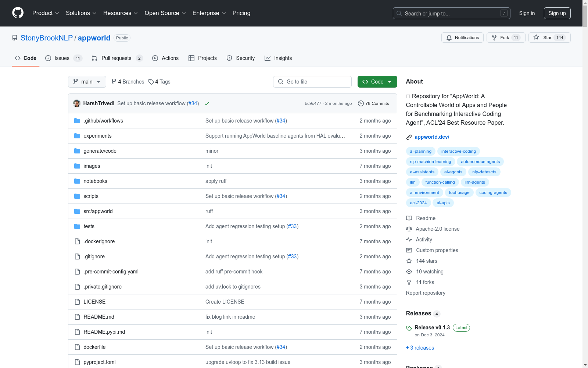This screenshot has width=588, height=368.
Task: Click the green commit status checkmark
Action: point(207,103)
